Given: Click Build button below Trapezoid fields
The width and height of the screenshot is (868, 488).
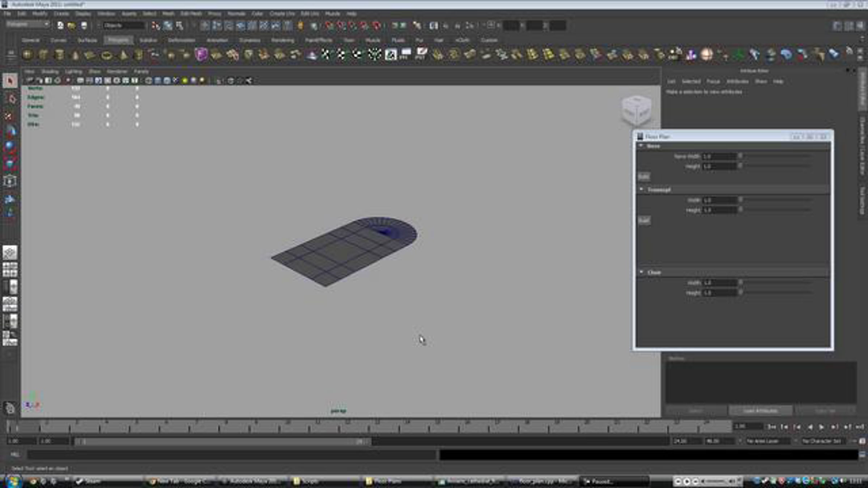Looking at the screenshot, I should (644, 220).
